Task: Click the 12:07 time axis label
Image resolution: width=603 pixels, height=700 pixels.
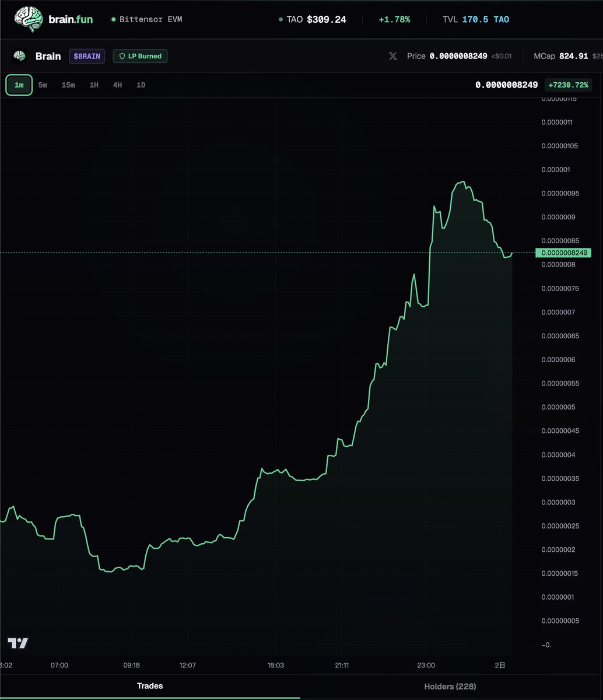Action: [x=187, y=666]
